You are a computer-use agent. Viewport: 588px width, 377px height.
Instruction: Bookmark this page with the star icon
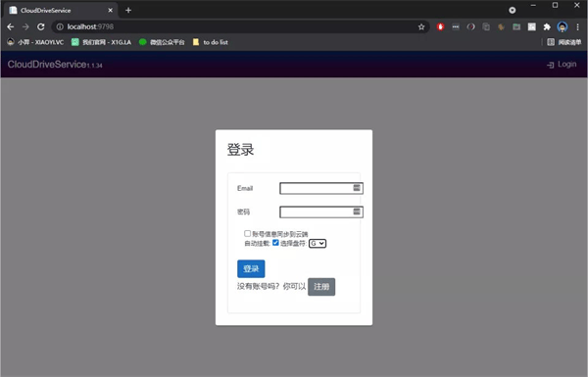(421, 26)
